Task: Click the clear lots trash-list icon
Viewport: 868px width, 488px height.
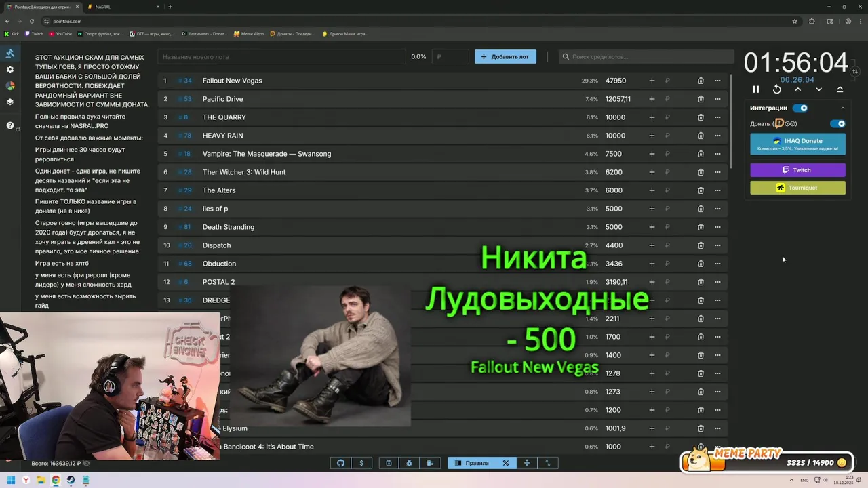Action: pyautogui.click(x=430, y=463)
